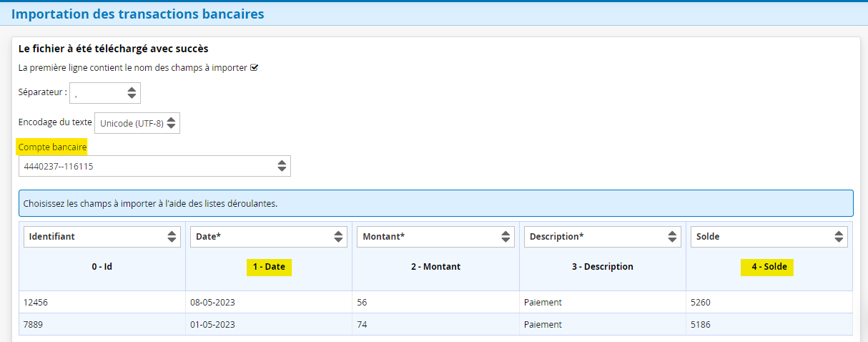This screenshot has height=342, width=868.
Task: Open the Montant* column field dropdown
Action: pos(435,237)
